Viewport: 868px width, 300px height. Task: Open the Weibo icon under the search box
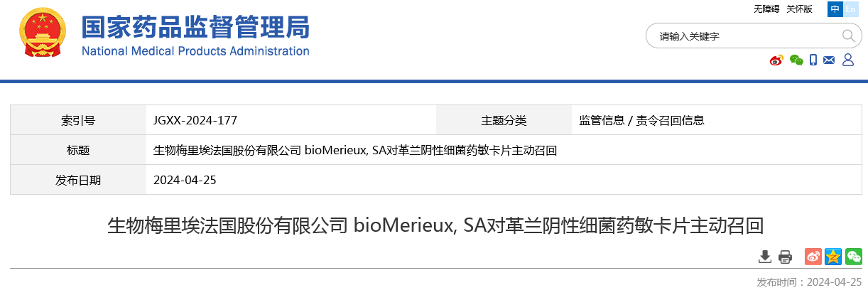[776, 60]
